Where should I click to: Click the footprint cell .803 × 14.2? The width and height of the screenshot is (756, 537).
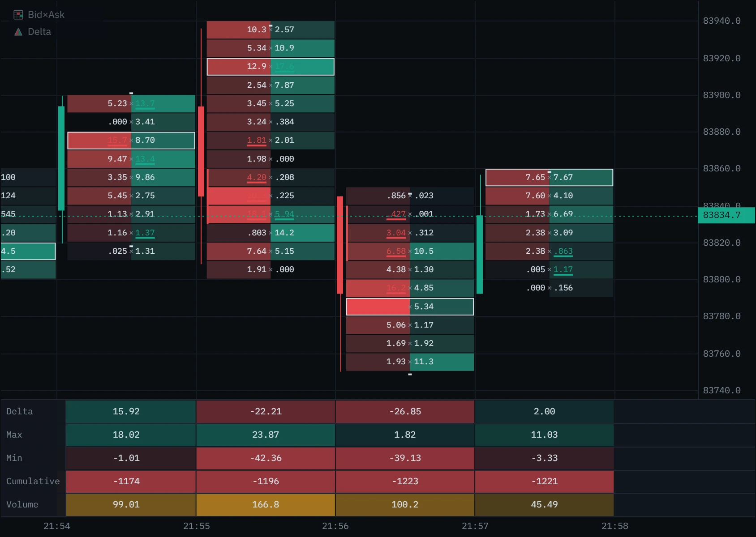point(271,233)
